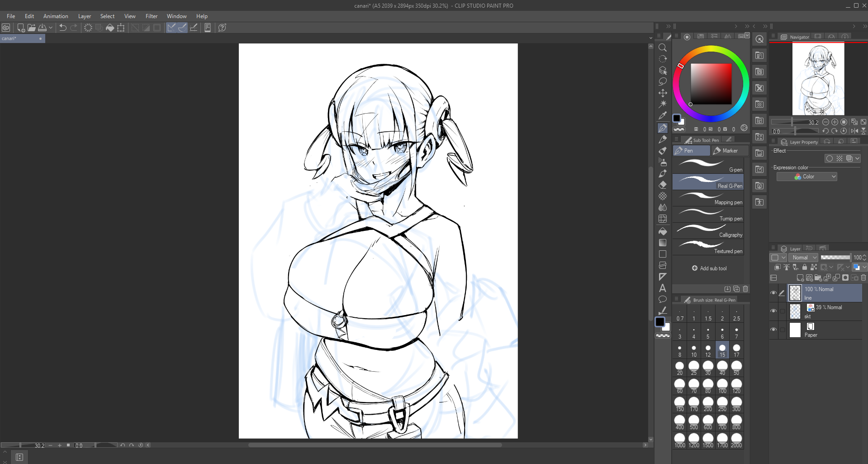Zoom out in the Navigator panel
The height and width of the screenshot is (464, 868).
[825, 122]
